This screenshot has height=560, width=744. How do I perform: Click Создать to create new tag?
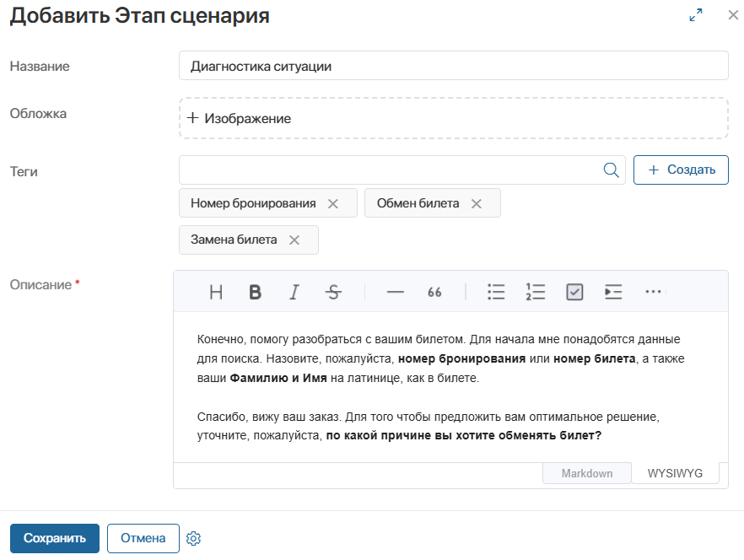pyautogui.click(x=681, y=170)
